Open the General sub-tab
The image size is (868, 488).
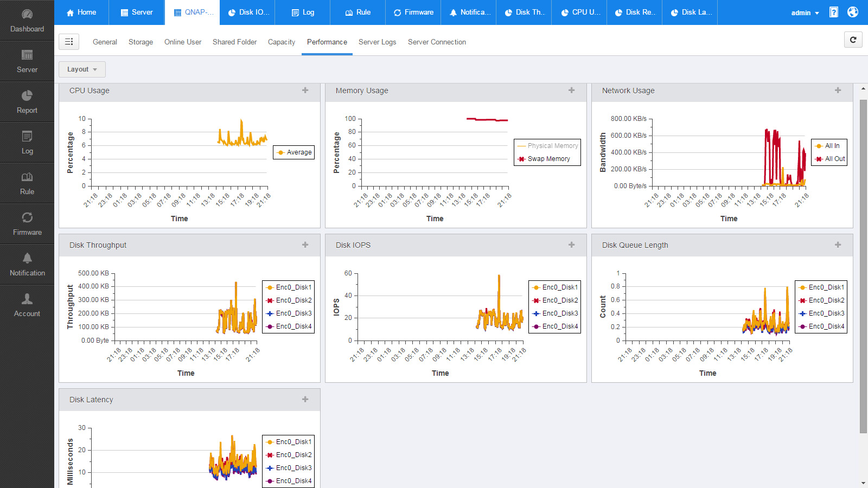tap(105, 42)
